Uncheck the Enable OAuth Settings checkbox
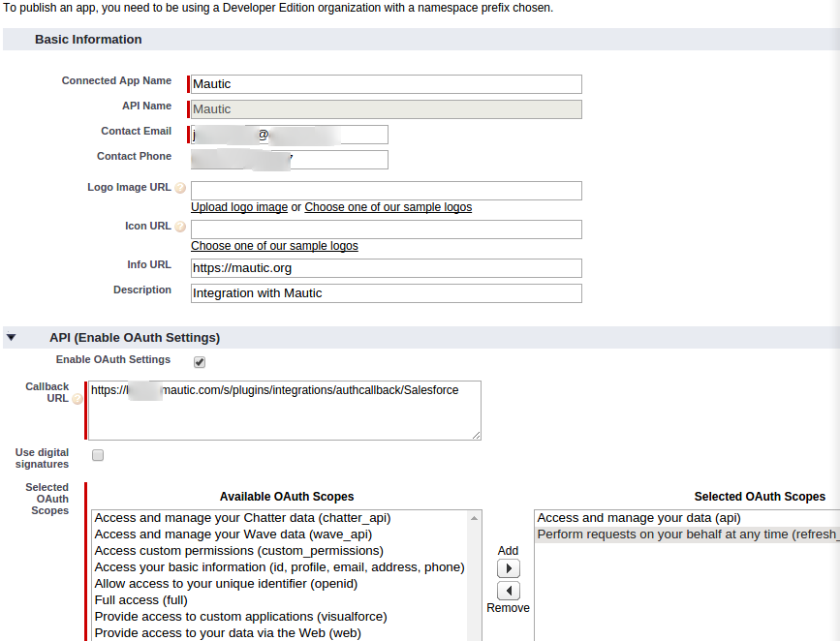 200,362
